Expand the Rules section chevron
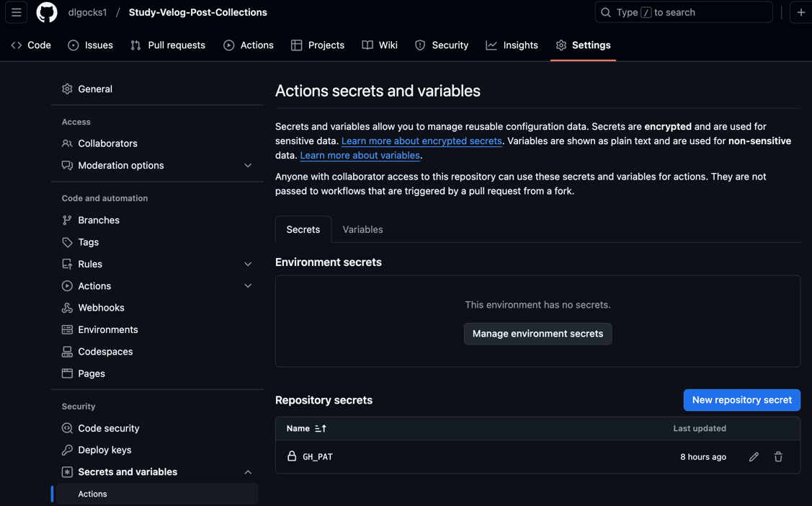Viewport: 812px width, 506px height. click(x=248, y=264)
